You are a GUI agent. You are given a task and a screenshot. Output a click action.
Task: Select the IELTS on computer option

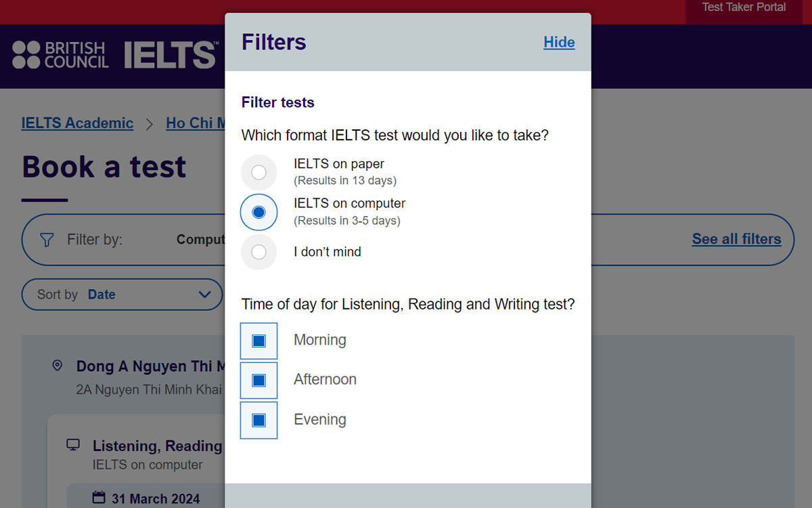(259, 212)
